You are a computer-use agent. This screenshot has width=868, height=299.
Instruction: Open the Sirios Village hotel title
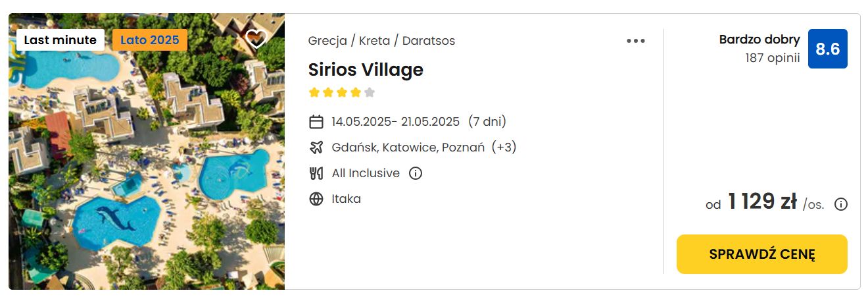click(366, 70)
